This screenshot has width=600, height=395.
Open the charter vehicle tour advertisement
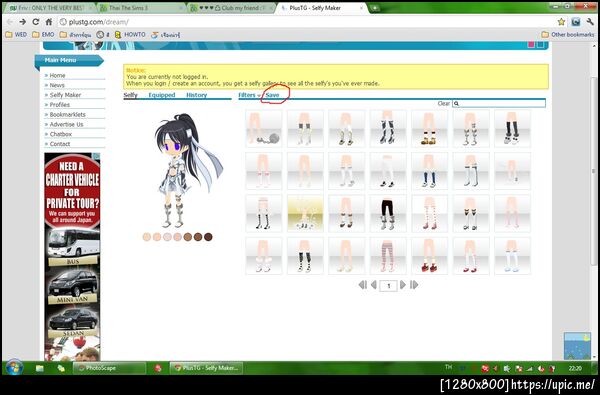72,256
